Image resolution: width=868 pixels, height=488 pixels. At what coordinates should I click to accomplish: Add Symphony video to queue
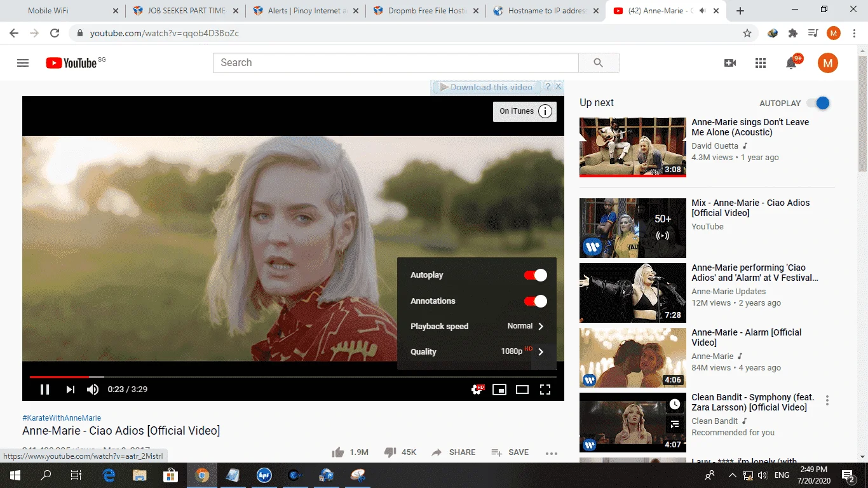coord(675,424)
